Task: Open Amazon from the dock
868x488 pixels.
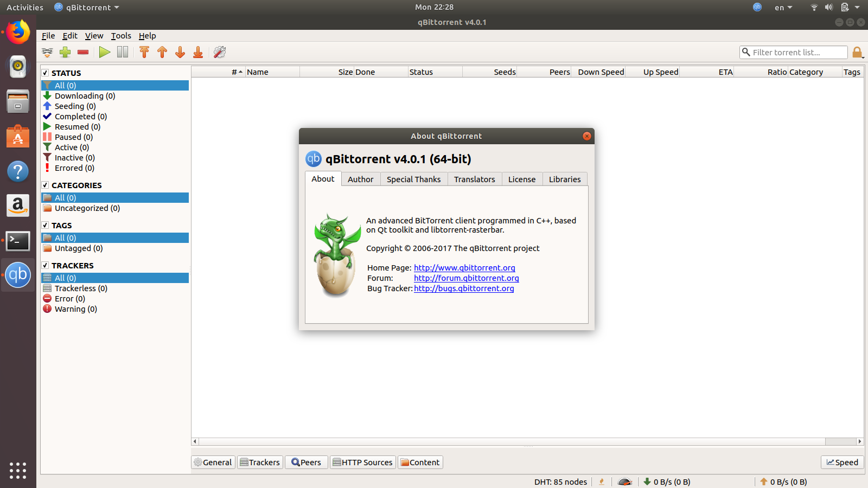Action: pos(18,206)
